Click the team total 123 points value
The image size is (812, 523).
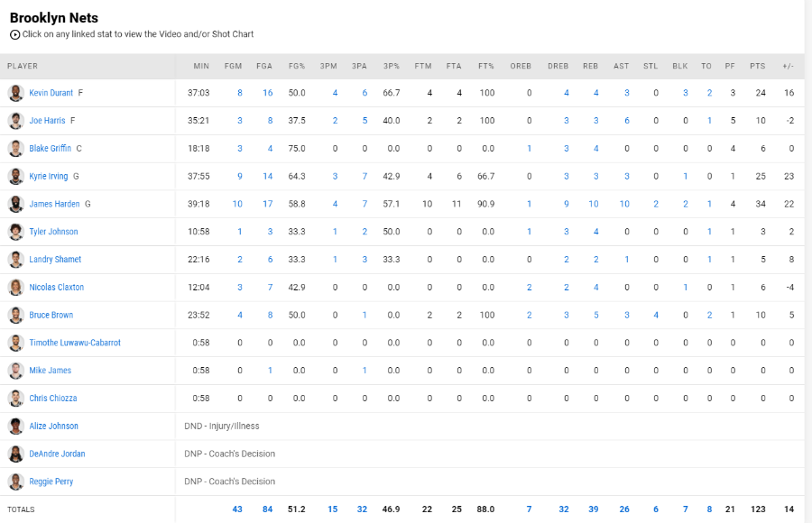pyautogui.click(x=758, y=509)
